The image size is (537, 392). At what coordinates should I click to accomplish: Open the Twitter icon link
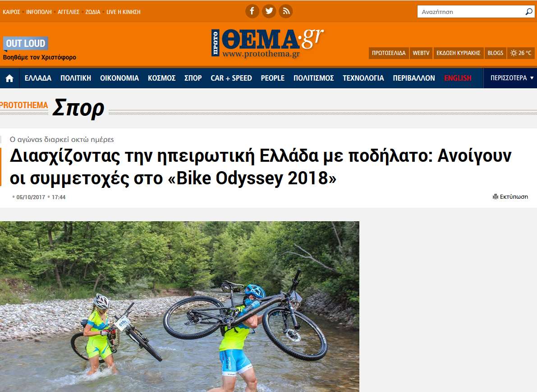pyautogui.click(x=269, y=11)
